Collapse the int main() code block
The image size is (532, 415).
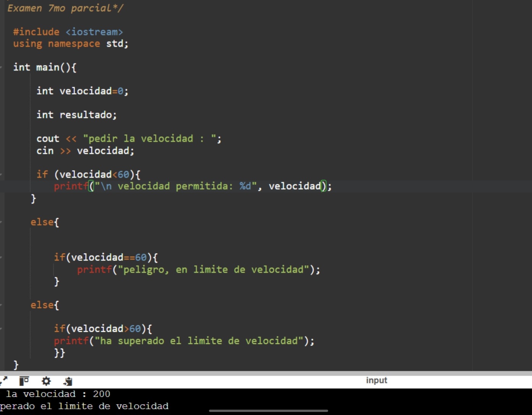point(2,68)
